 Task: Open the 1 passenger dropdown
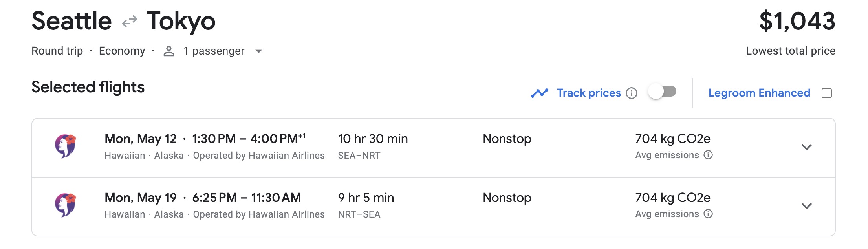click(258, 51)
